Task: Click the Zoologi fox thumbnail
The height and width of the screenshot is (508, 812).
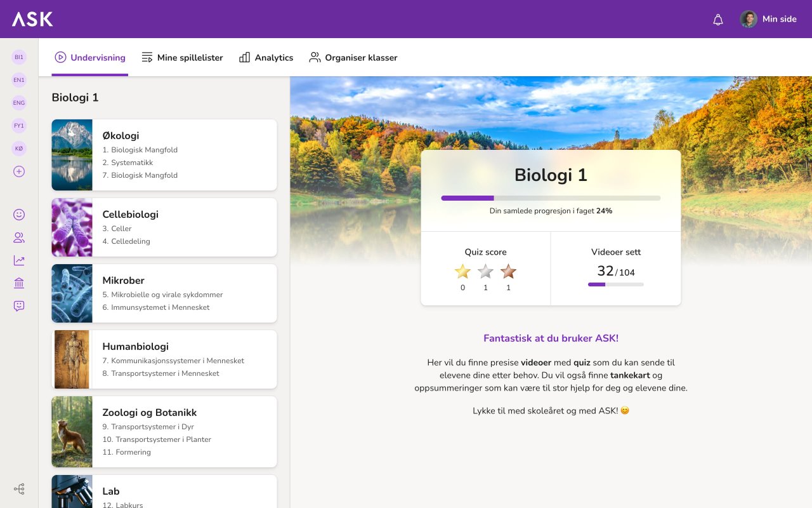Action: tap(72, 432)
